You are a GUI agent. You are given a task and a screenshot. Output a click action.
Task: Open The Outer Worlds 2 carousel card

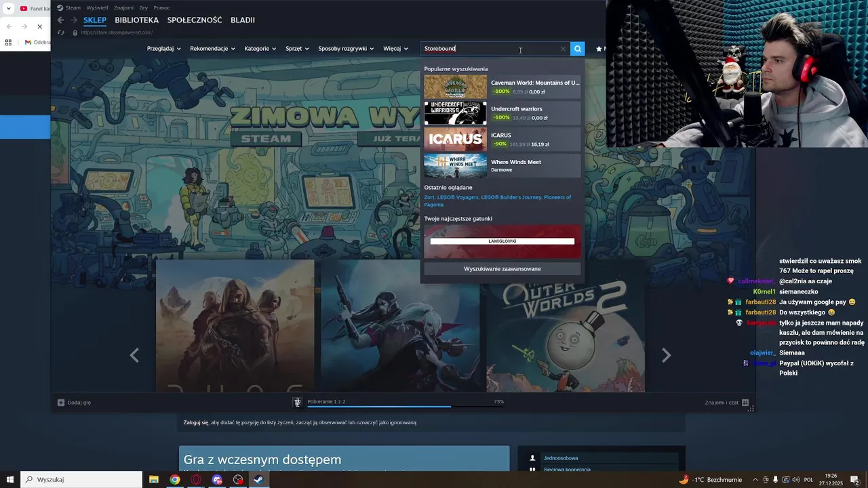coord(565,325)
